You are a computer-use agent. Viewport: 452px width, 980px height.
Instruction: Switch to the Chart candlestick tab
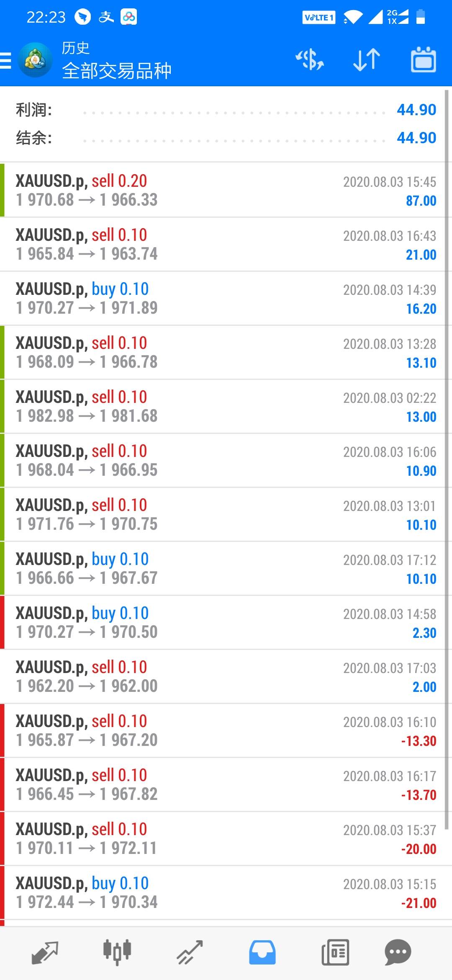pyautogui.click(x=117, y=953)
